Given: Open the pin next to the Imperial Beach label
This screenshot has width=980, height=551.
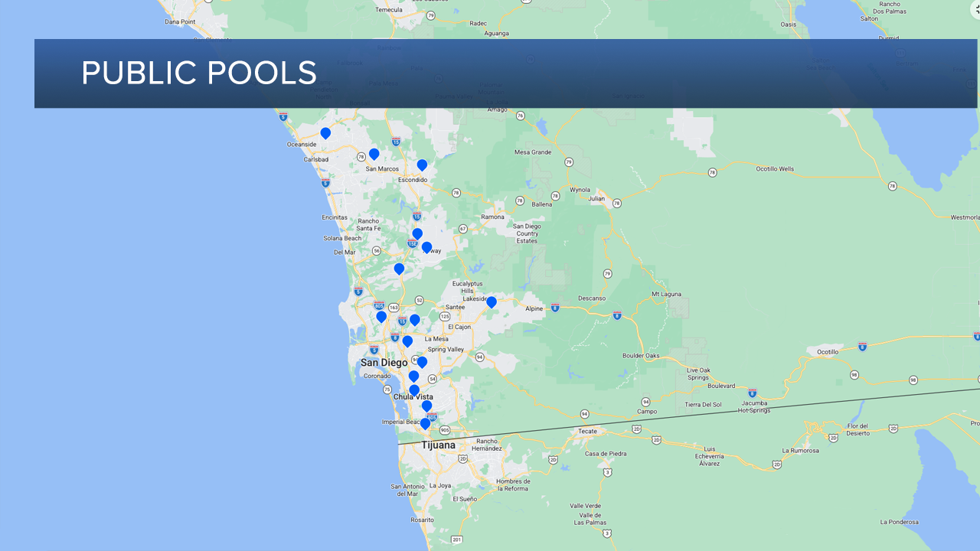Looking at the screenshot, I should (x=425, y=423).
